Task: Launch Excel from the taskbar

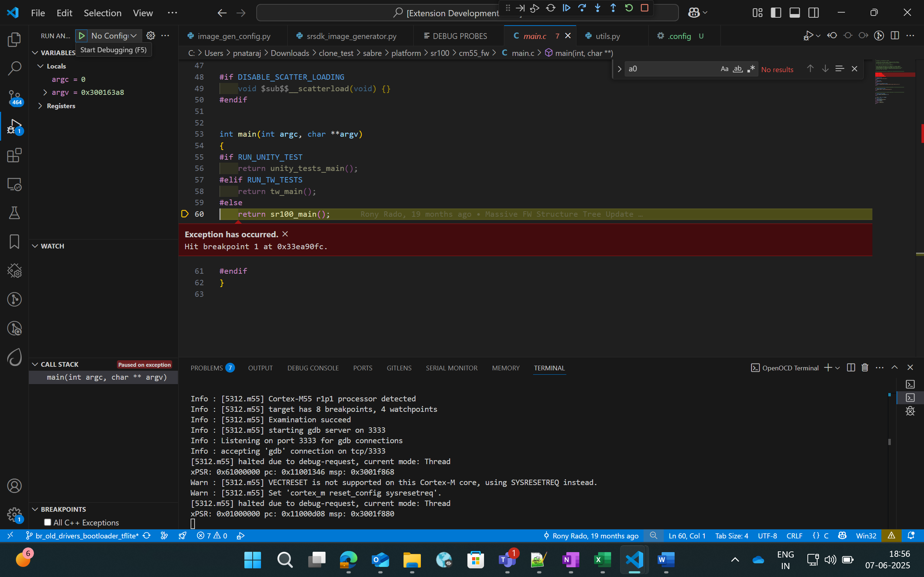Action: (602, 559)
